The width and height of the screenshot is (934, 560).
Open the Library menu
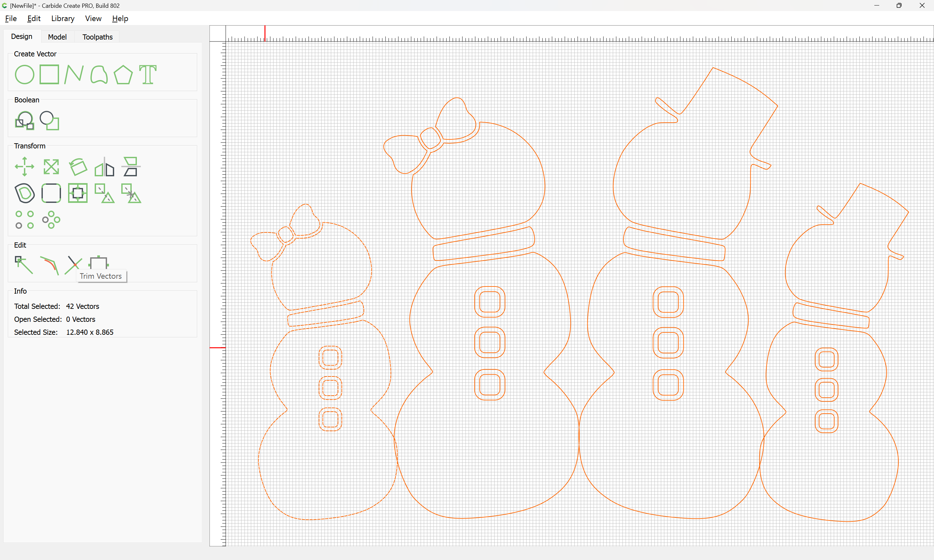click(x=63, y=18)
